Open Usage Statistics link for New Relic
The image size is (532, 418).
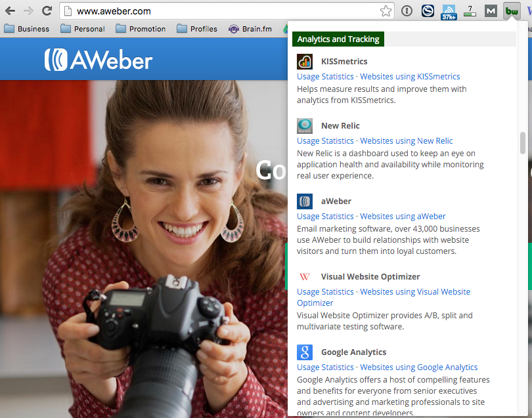pyautogui.click(x=325, y=140)
